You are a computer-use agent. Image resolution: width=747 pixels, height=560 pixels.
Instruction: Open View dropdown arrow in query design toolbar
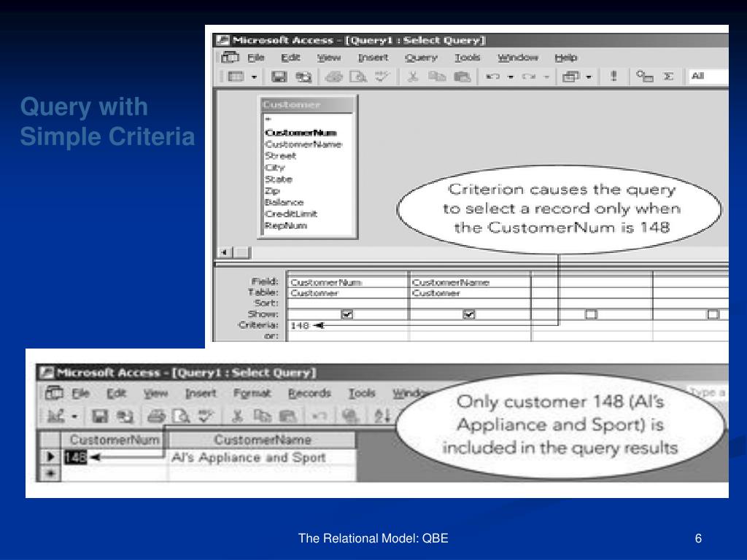pos(254,77)
